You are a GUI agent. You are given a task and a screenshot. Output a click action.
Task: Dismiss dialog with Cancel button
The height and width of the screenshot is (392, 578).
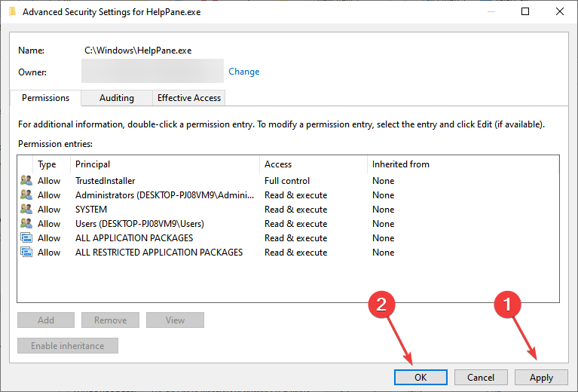click(x=481, y=377)
